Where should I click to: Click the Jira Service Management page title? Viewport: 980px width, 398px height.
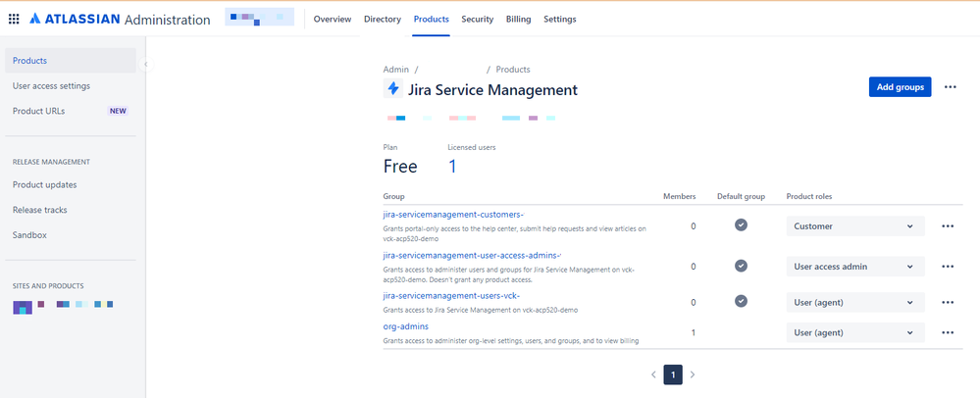(492, 89)
